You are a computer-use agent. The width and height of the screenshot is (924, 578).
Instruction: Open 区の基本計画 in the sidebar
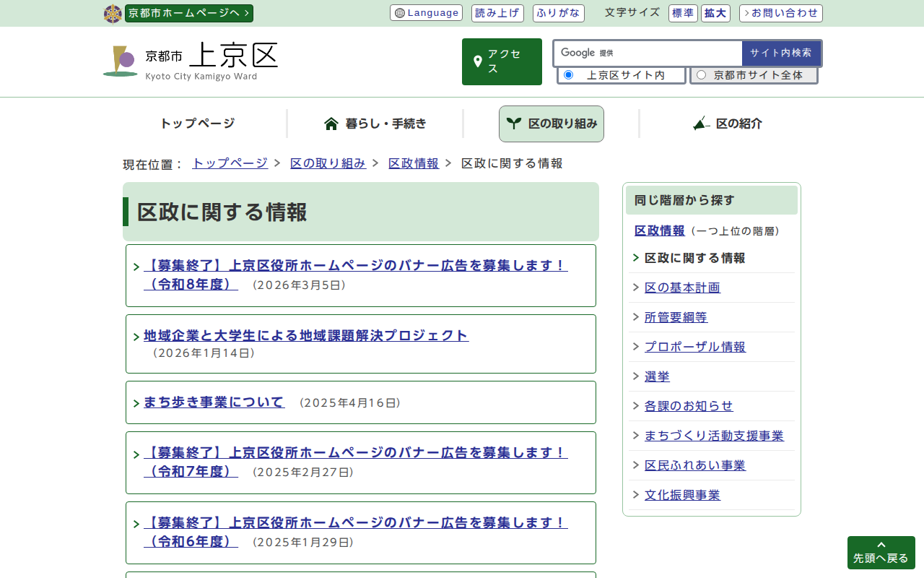point(682,288)
